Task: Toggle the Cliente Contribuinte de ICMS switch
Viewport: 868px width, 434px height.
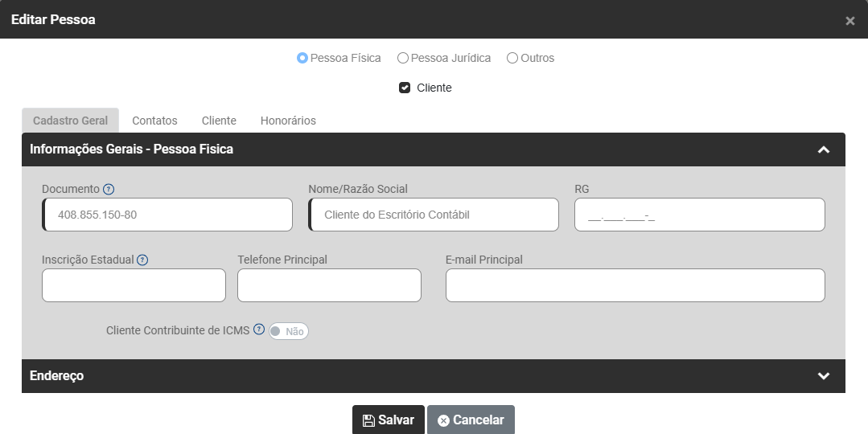Action: (x=289, y=331)
